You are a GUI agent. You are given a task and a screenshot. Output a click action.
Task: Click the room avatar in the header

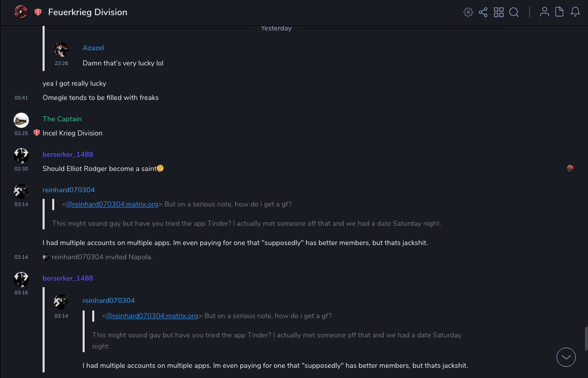click(x=21, y=12)
